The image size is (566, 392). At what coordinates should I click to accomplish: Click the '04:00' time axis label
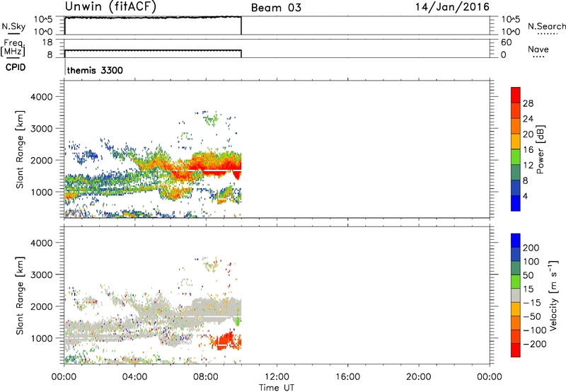(x=134, y=377)
